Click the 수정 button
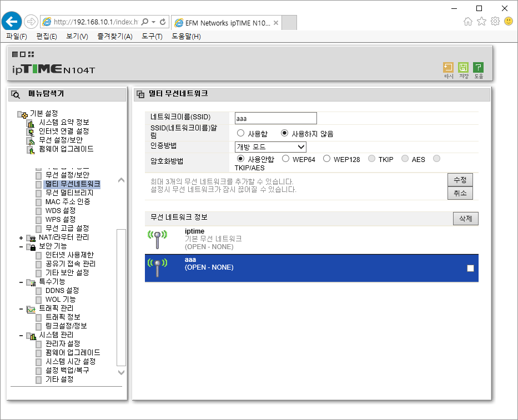The height and width of the screenshot is (420, 518). tap(460, 180)
